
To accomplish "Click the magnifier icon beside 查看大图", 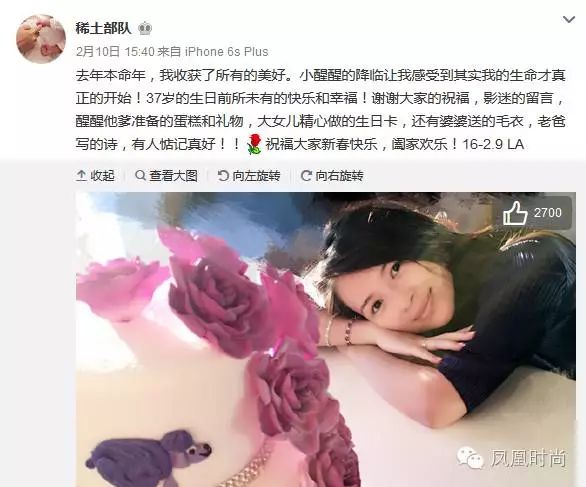I will click(140, 175).
